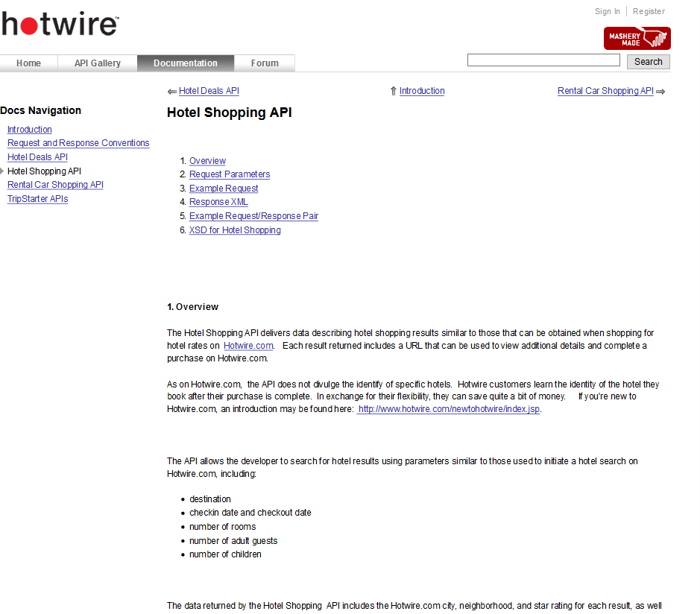Click the Mashery Made badge

click(637, 39)
